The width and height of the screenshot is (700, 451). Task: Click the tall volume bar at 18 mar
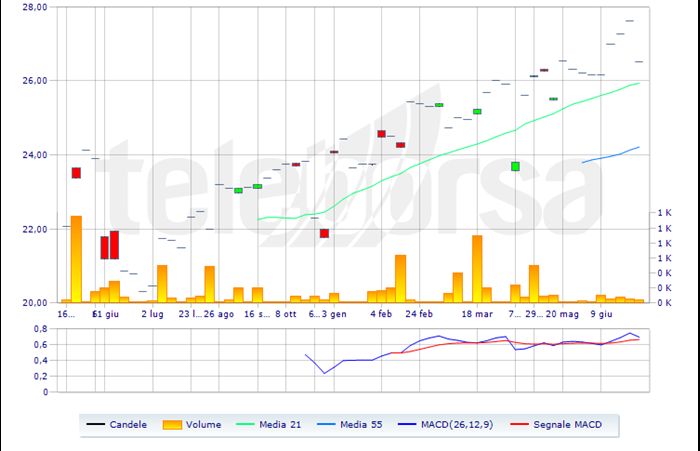(x=477, y=269)
